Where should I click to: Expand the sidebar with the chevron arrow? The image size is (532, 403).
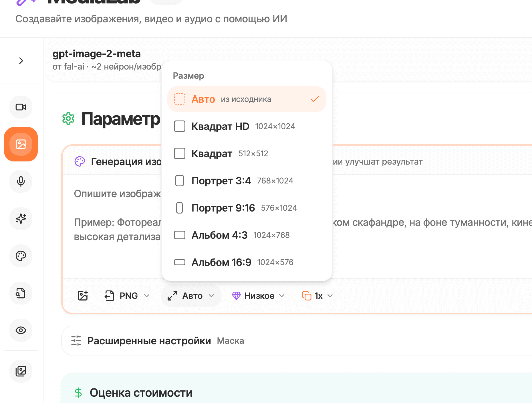tap(21, 61)
